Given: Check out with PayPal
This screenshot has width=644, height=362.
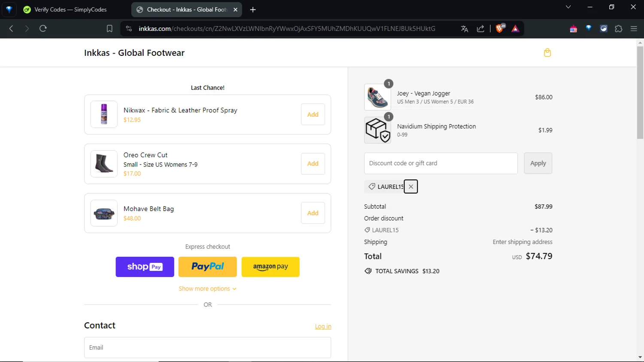Looking at the screenshot, I should [207, 267].
